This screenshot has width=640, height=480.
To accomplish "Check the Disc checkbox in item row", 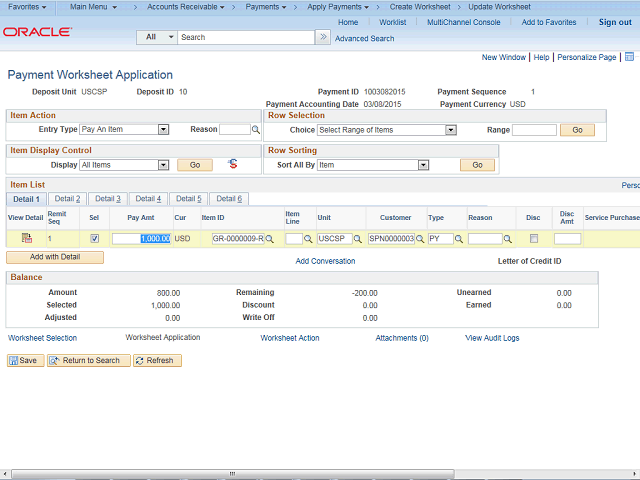I will (533, 239).
